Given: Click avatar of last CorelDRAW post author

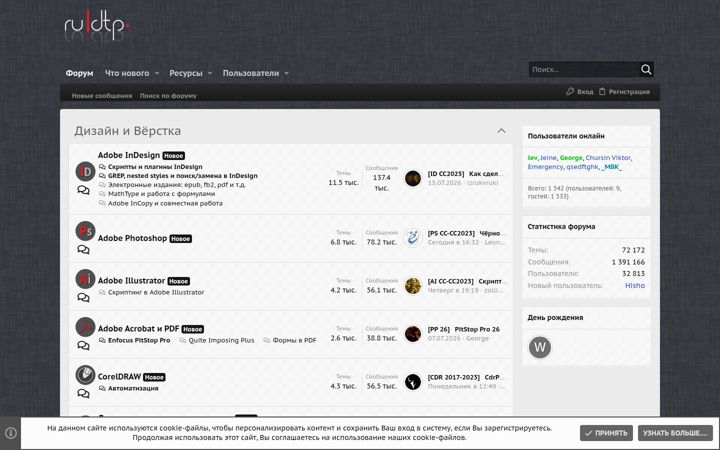Looking at the screenshot, I should pyautogui.click(x=413, y=382).
